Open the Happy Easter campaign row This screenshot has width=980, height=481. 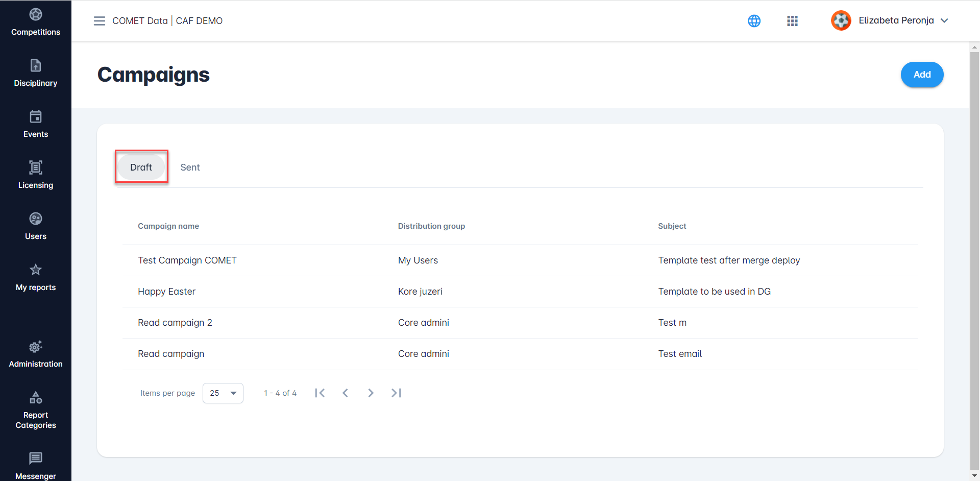coord(167,292)
